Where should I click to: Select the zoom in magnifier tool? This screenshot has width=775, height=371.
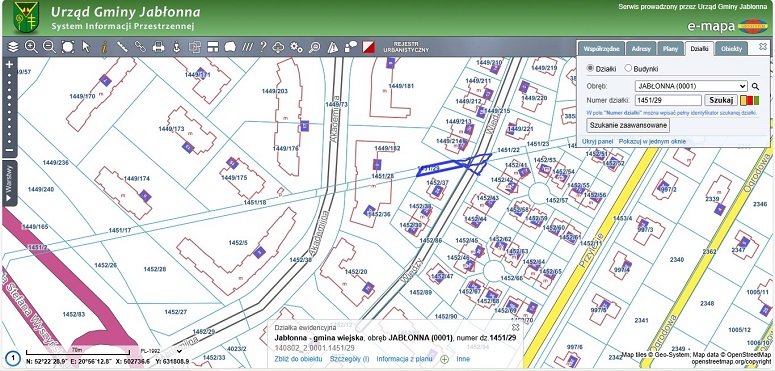pyautogui.click(x=31, y=47)
